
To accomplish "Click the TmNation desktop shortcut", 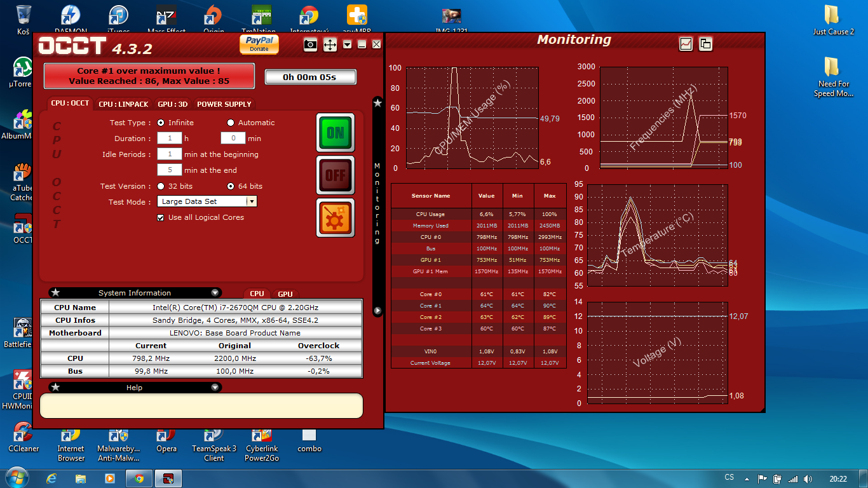I will click(261, 19).
